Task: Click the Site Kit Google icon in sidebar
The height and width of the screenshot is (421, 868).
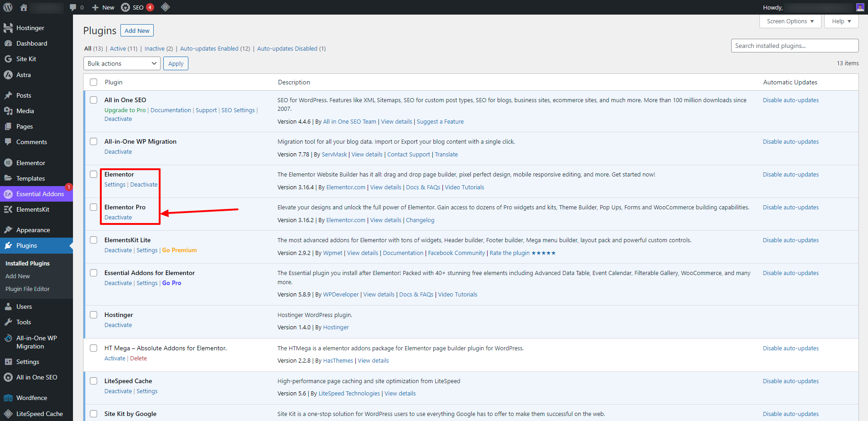Action: pos(8,59)
